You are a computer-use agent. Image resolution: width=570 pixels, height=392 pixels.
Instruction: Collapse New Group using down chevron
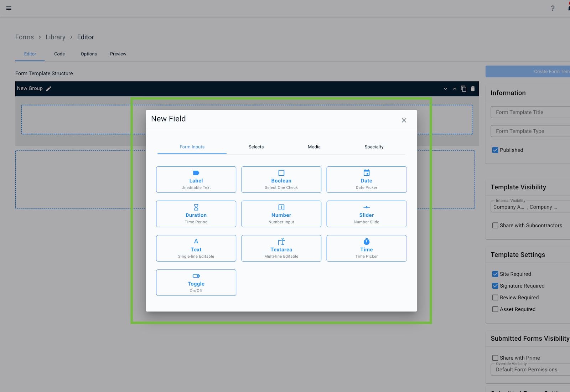click(445, 89)
